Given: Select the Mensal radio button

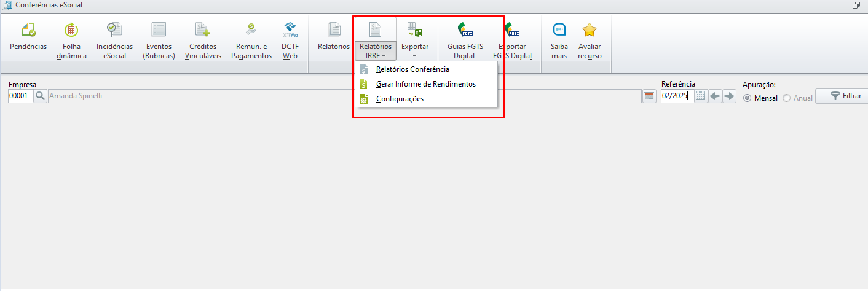Looking at the screenshot, I should 748,98.
